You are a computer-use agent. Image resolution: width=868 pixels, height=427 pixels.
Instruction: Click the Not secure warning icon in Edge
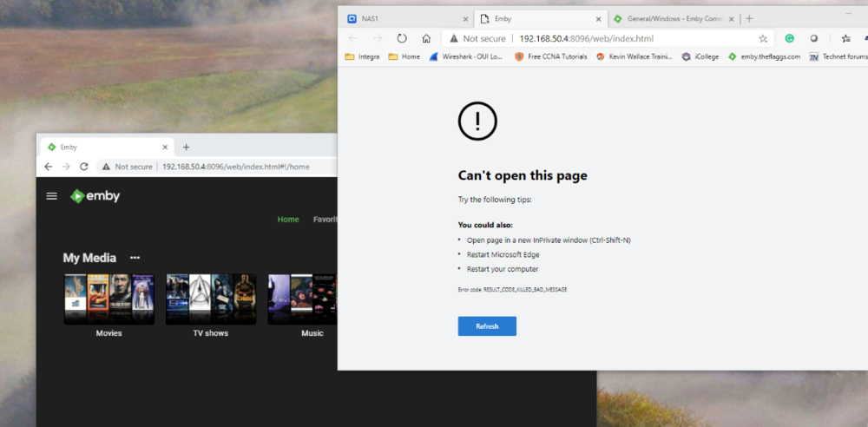(454, 38)
